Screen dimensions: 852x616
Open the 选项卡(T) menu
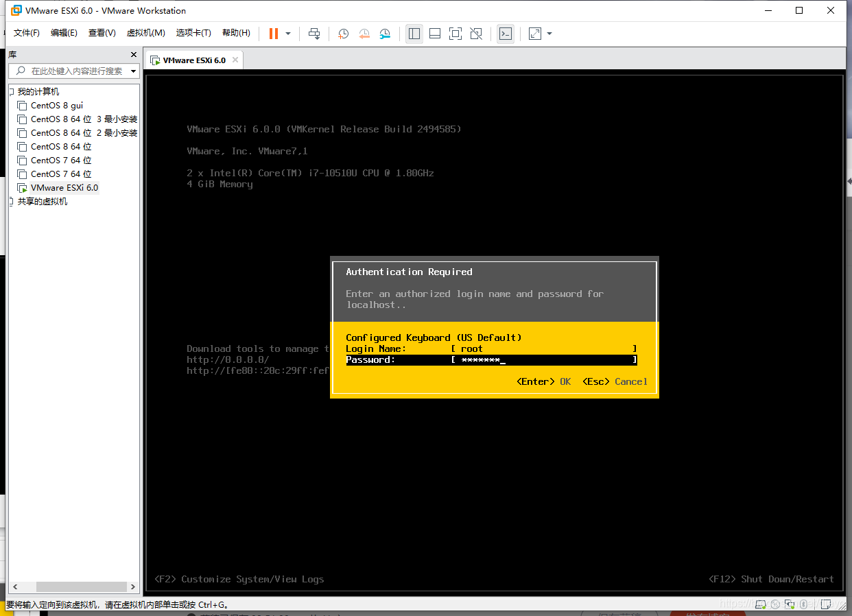click(x=193, y=33)
